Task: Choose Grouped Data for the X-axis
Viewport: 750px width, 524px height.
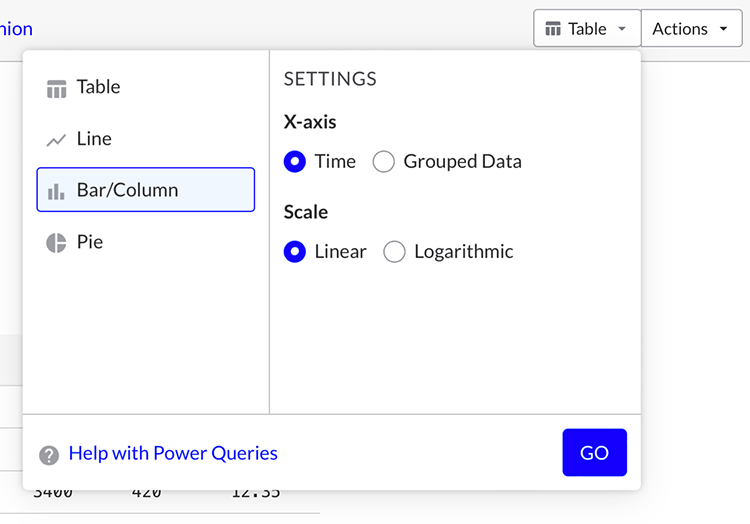Action: coord(384,162)
